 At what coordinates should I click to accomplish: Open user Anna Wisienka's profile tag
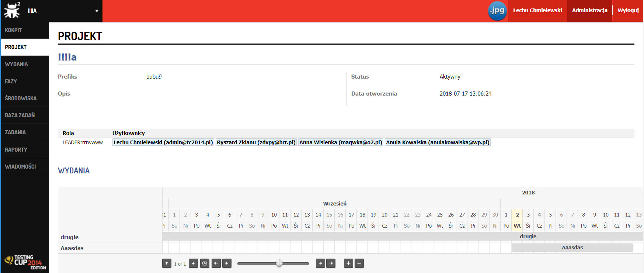coord(341,142)
